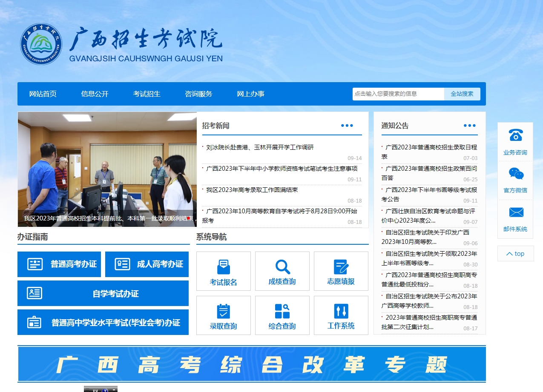Open the 志愿填报 application filling icon

[x=341, y=271]
